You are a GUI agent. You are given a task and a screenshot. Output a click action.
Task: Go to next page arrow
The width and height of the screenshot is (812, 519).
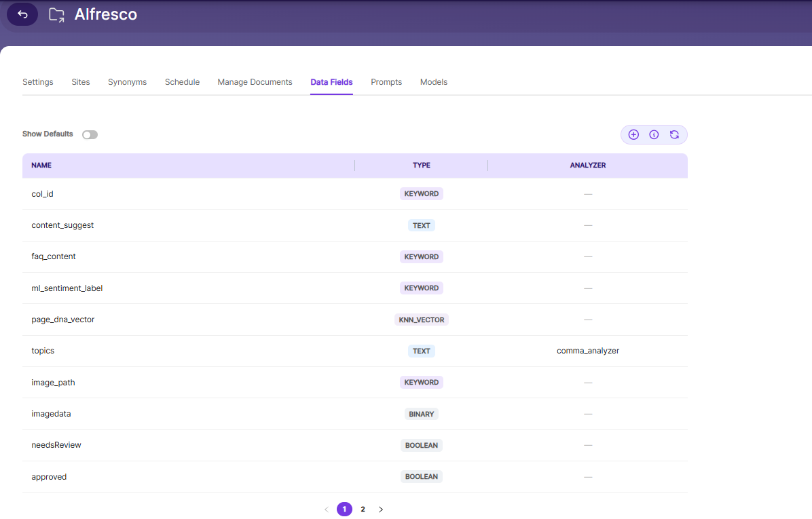381,510
